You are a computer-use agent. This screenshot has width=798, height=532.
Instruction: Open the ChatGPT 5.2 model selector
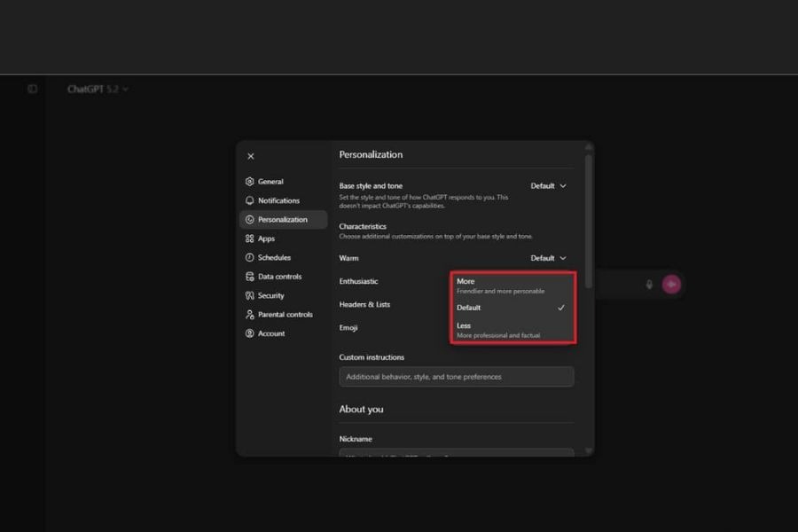click(x=98, y=90)
